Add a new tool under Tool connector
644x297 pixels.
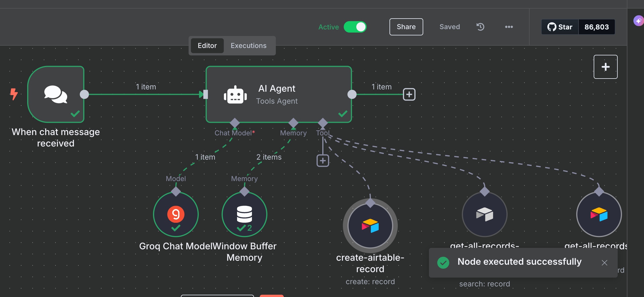323,161
